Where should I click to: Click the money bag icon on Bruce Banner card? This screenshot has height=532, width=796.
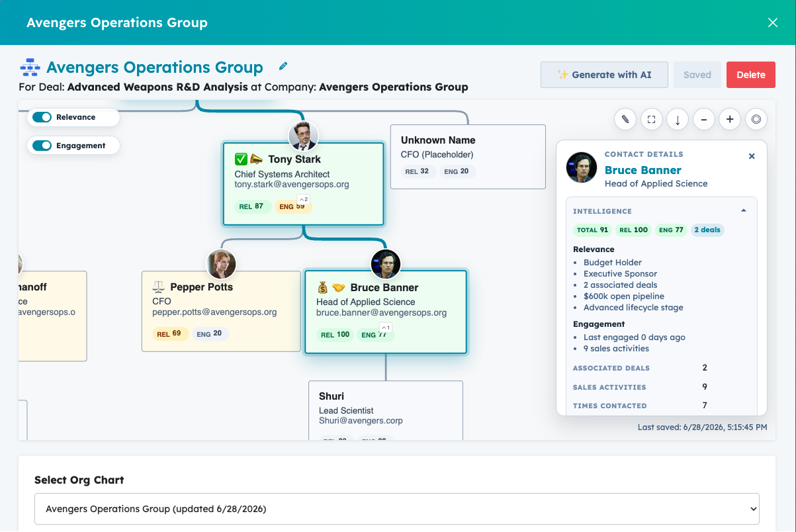point(323,288)
